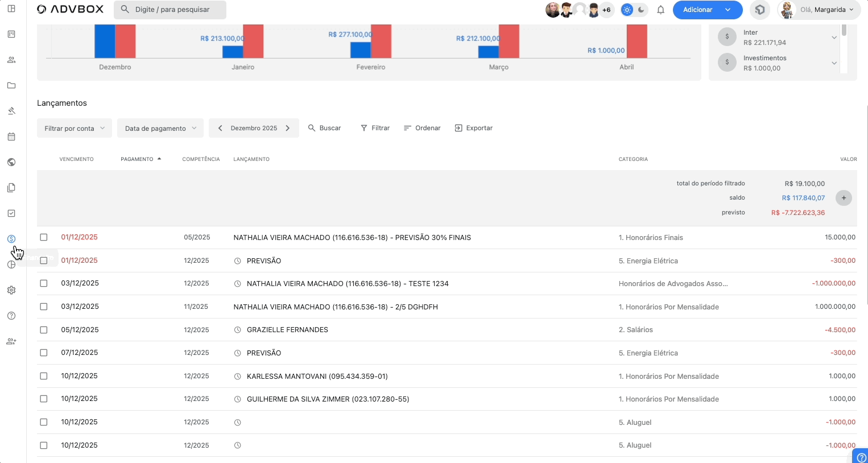Open the folder icon in sidebar

point(11,85)
